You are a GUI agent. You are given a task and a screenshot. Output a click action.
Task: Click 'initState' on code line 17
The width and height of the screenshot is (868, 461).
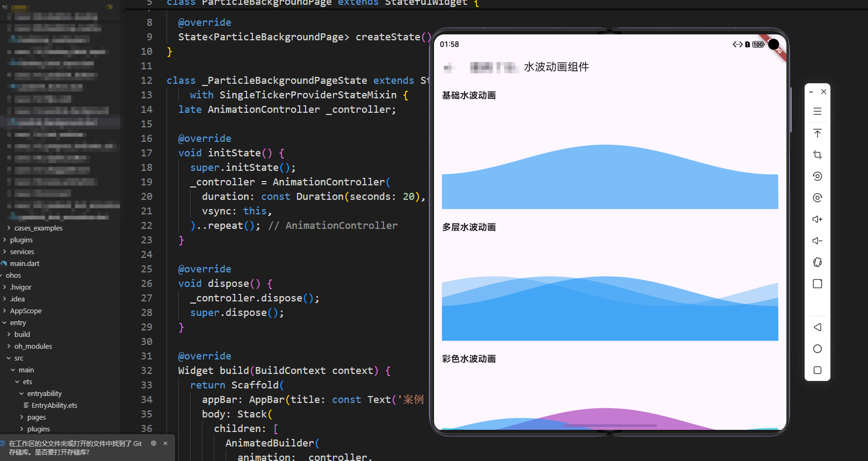coord(234,153)
